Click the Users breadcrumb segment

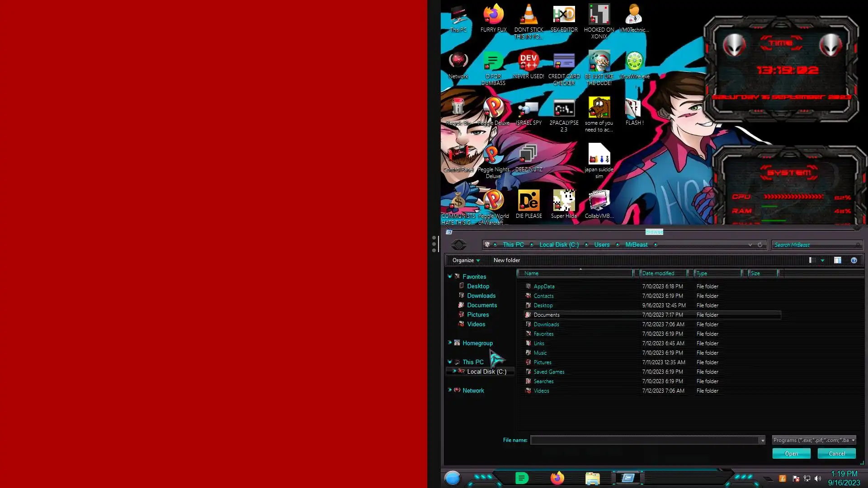(602, 244)
